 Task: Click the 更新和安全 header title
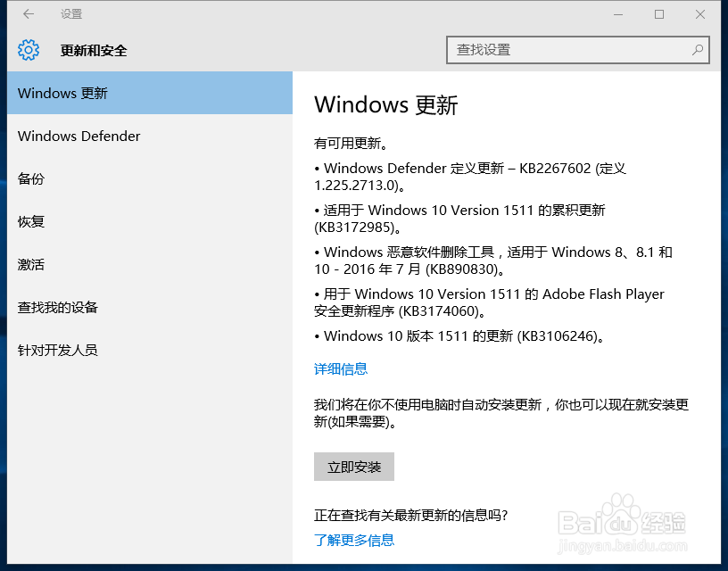coord(94,50)
